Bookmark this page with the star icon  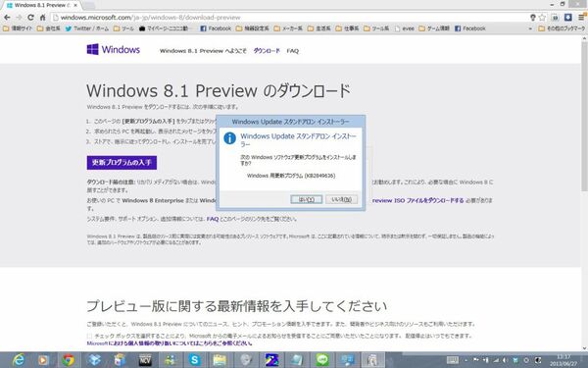pos(542,18)
